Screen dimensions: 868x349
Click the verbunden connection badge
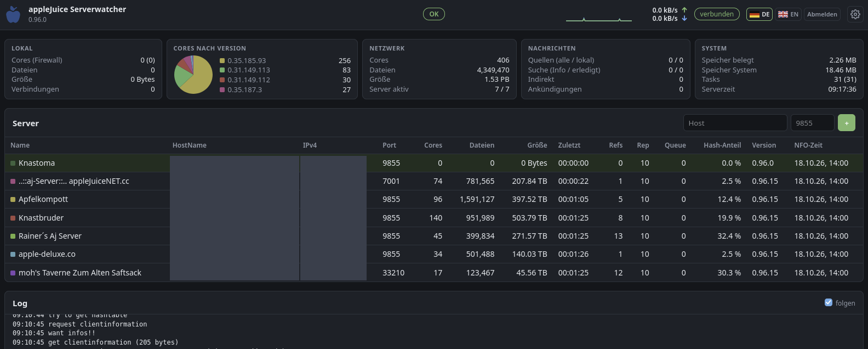pyautogui.click(x=717, y=14)
